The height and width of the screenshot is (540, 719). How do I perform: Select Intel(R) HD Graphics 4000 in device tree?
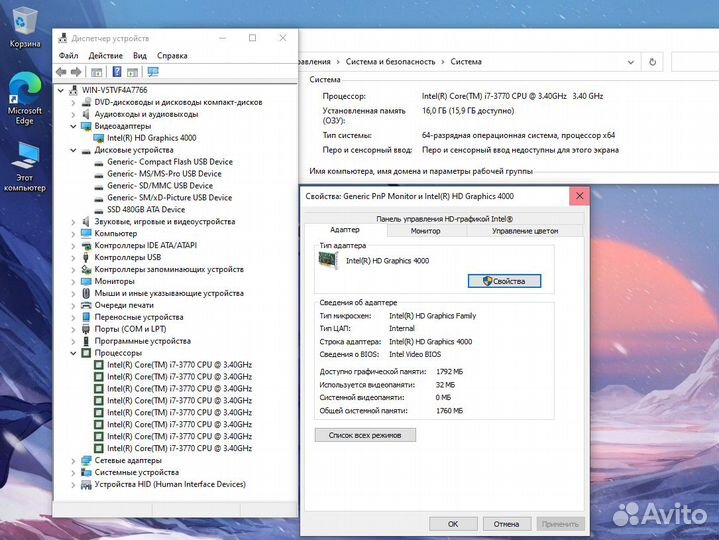click(152, 138)
